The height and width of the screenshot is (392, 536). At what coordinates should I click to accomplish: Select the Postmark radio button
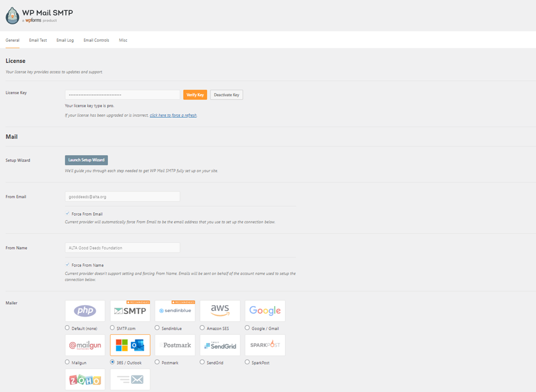click(157, 362)
